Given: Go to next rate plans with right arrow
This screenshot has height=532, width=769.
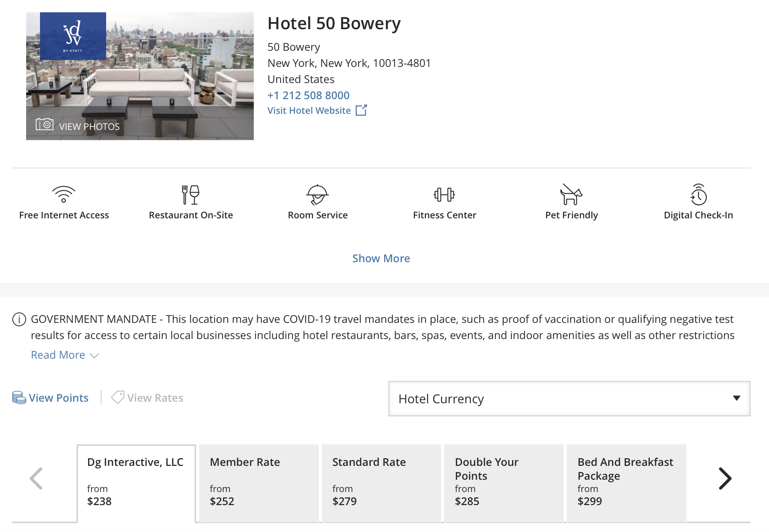Looking at the screenshot, I should [x=725, y=479].
